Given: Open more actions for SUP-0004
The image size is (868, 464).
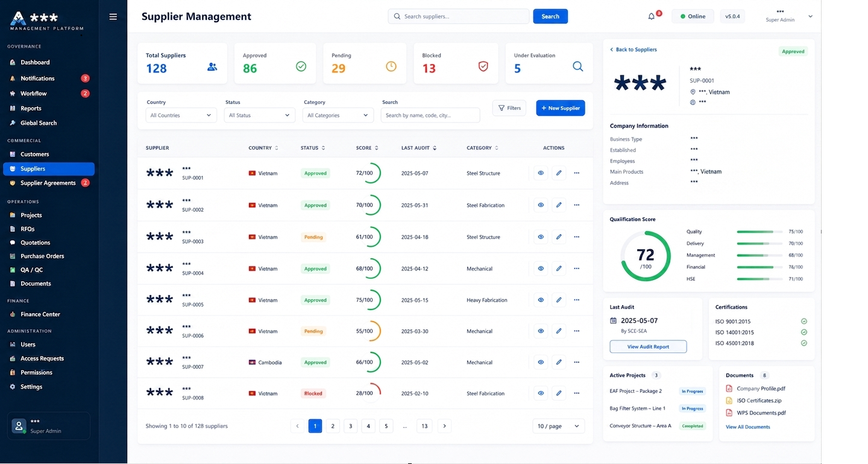Looking at the screenshot, I should (577, 269).
